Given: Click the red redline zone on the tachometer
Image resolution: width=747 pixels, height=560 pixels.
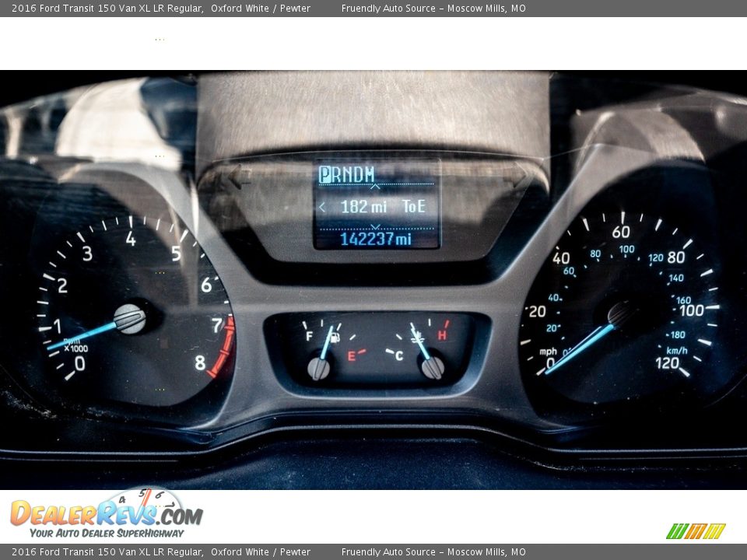Looking at the screenshot, I should point(222,347).
